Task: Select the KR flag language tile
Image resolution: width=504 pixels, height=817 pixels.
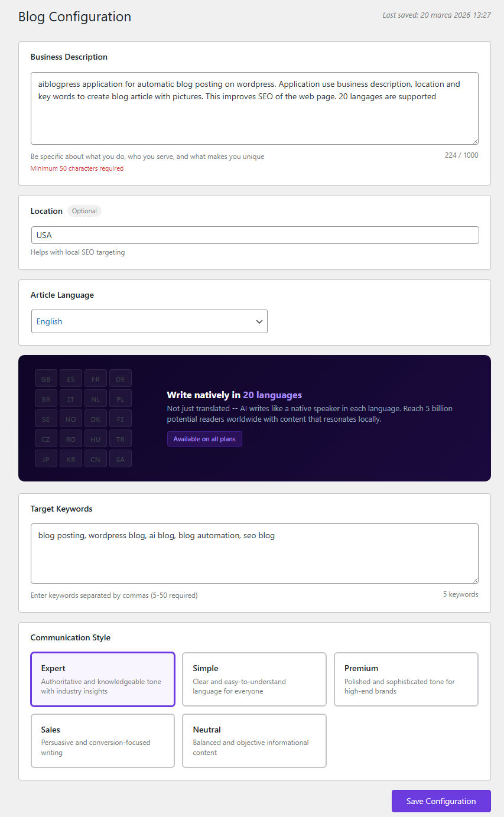Action: 70,458
